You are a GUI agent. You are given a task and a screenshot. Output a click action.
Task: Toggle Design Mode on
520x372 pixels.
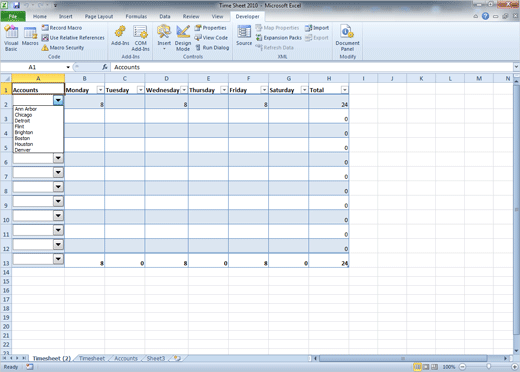183,38
